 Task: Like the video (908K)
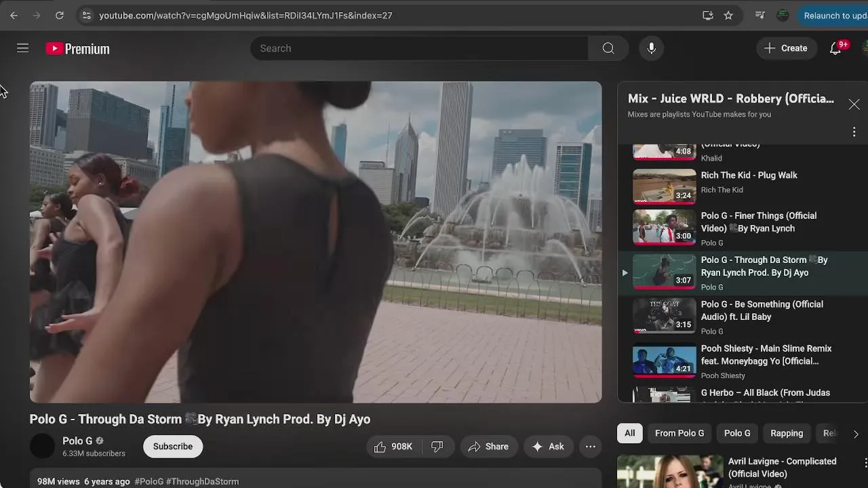393,446
